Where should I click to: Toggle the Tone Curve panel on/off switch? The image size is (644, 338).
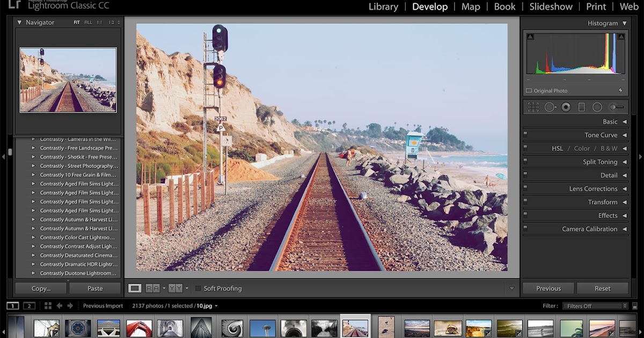526,134
